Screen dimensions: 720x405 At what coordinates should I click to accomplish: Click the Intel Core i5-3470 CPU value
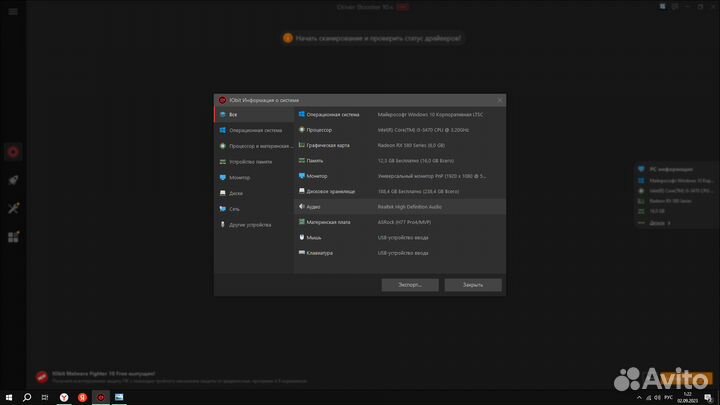[x=423, y=130]
